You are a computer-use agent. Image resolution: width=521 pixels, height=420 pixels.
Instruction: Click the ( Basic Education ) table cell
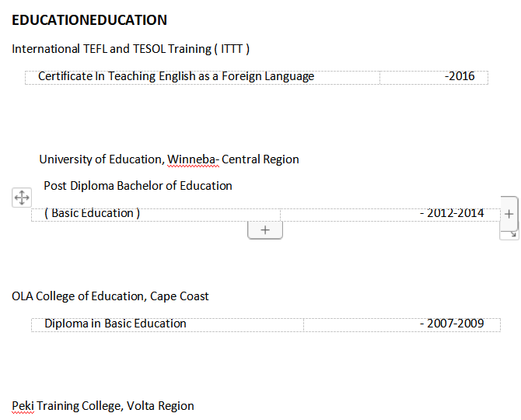coord(92,213)
